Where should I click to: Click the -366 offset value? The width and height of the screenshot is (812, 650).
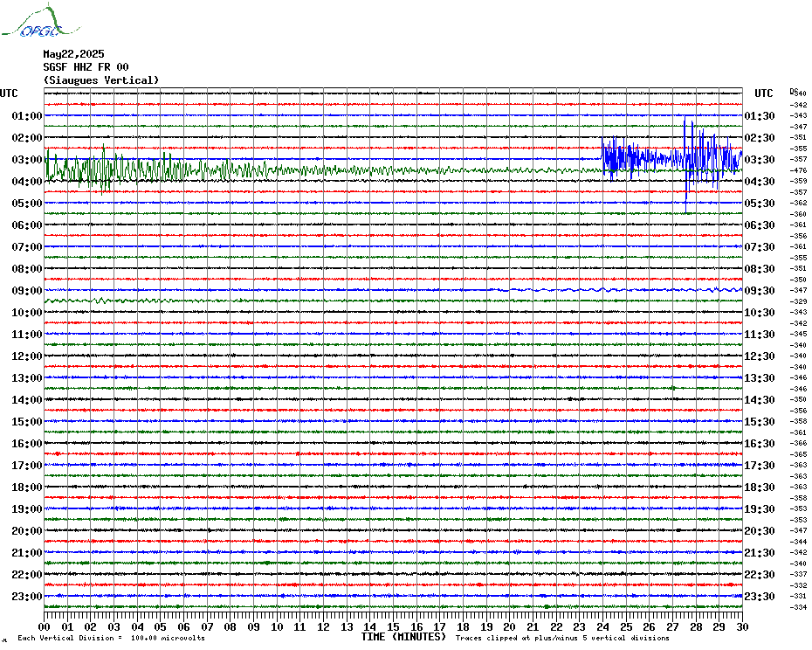[799, 443]
